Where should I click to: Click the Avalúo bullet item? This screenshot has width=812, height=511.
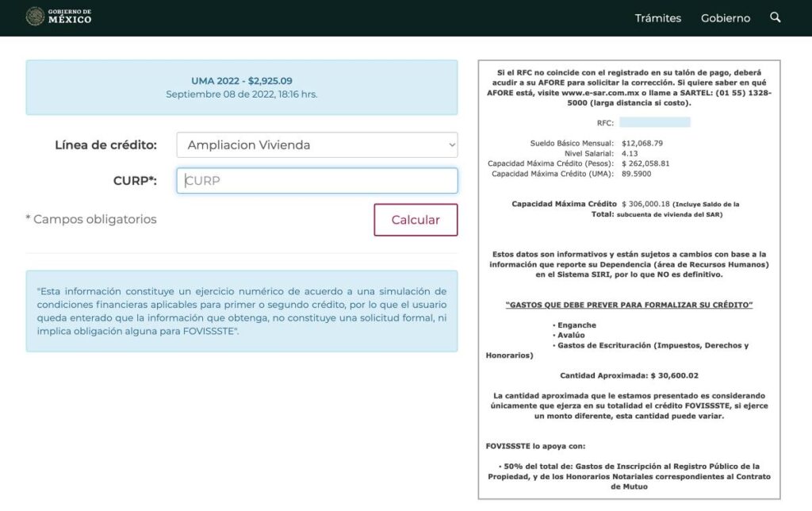(569, 336)
